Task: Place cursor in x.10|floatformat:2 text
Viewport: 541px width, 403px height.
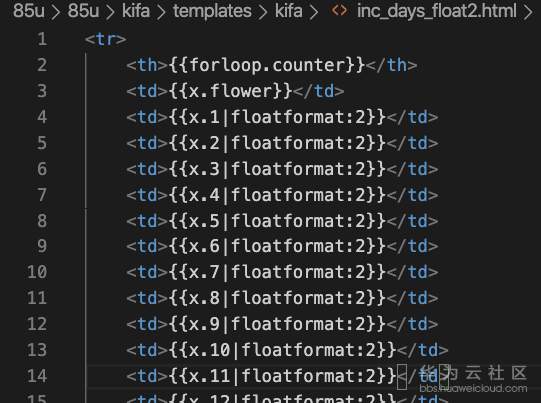Action: [282, 350]
